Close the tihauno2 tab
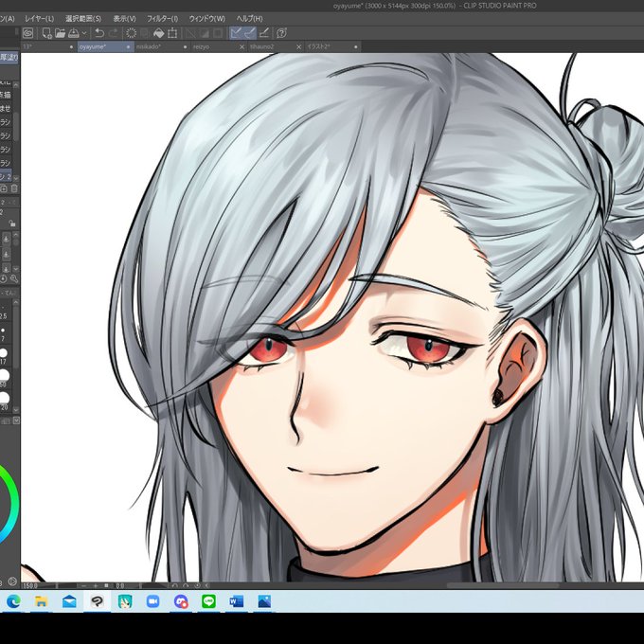 tap(299, 47)
